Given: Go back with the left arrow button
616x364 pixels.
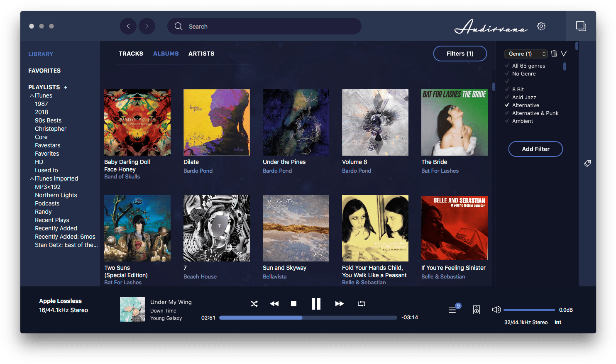Looking at the screenshot, I should pyautogui.click(x=128, y=26).
